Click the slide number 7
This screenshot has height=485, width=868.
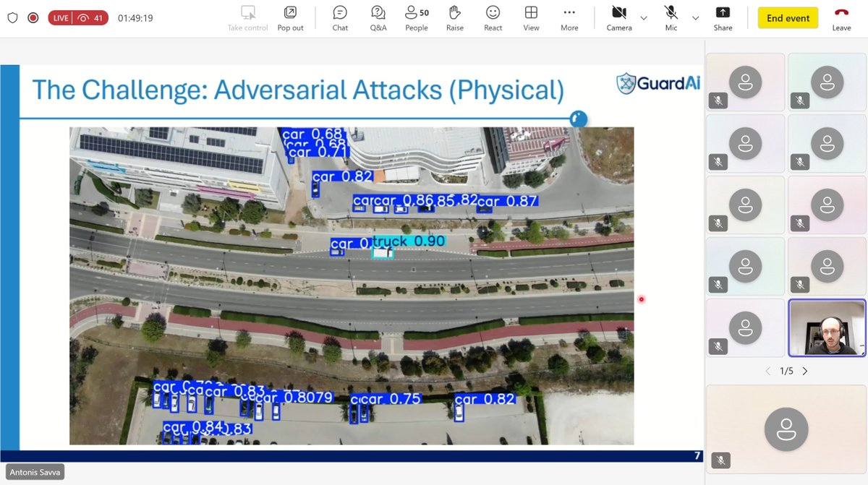point(697,456)
